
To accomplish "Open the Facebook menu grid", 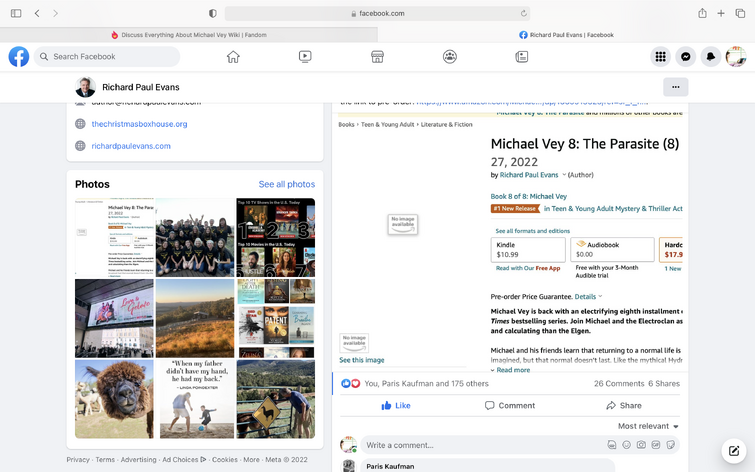I will point(661,57).
